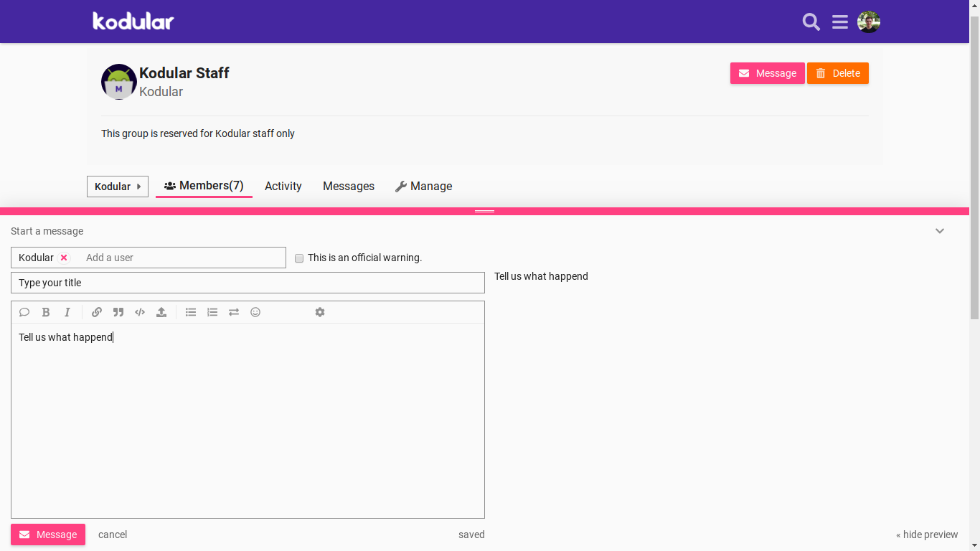Insert a blockquote via the quote icon
Image resolution: width=980 pixels, height=551 pixels.
(x=118, y=312)
